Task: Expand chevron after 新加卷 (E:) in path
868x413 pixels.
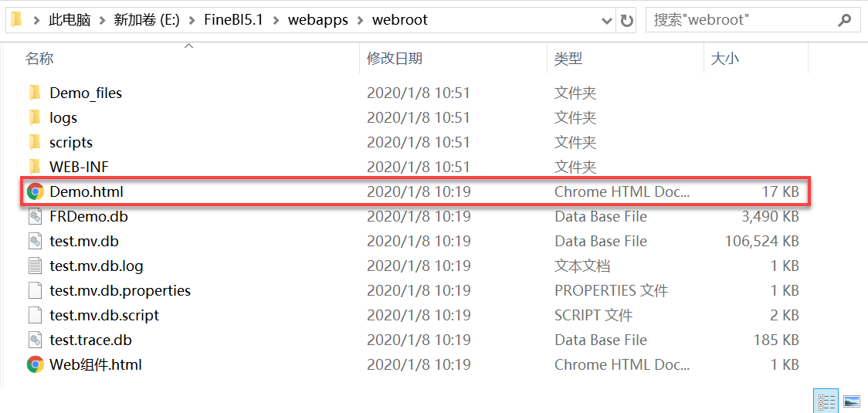Action: coord(192,21)
